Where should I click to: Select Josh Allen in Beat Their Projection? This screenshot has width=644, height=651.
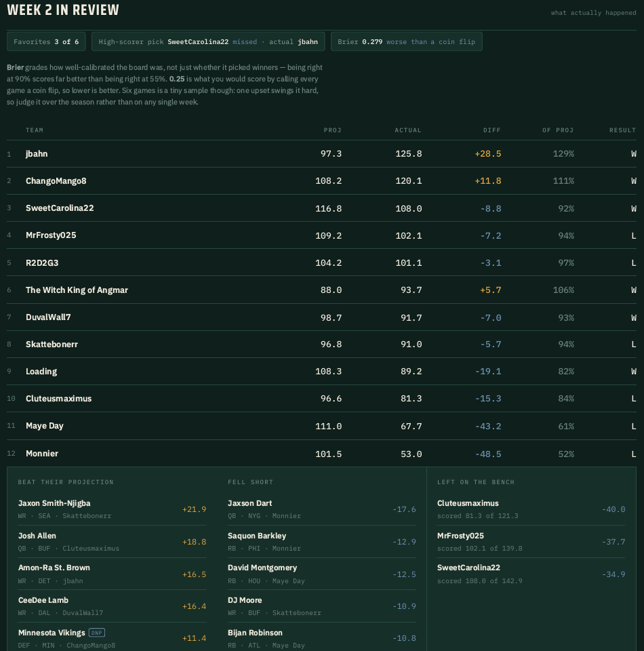(x=112, y=542)
